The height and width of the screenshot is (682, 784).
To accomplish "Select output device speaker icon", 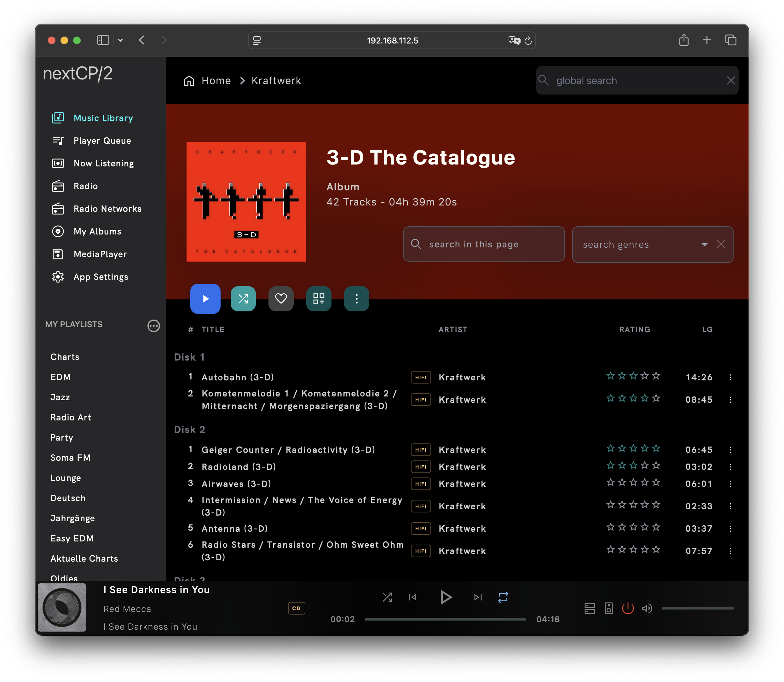I will coord(608,608).
